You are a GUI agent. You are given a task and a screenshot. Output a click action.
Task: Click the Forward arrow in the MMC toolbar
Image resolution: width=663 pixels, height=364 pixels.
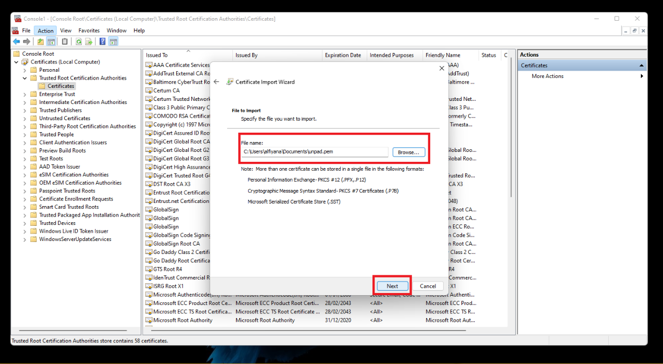pos(27,41)
